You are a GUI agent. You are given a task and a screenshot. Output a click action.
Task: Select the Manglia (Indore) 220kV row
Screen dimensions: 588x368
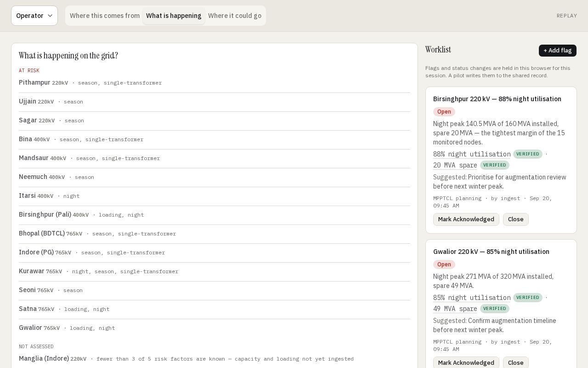(215, 359)
